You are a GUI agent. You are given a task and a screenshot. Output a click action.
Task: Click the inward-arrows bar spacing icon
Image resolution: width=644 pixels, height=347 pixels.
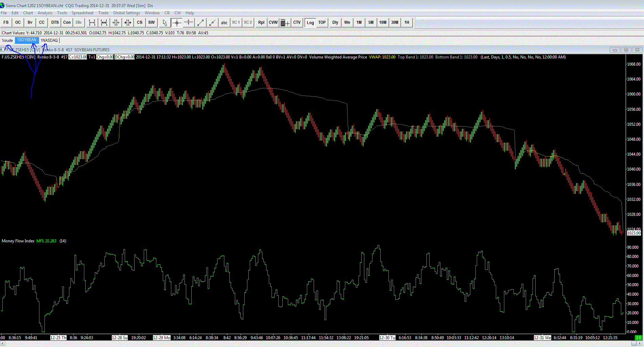[128, 22]
